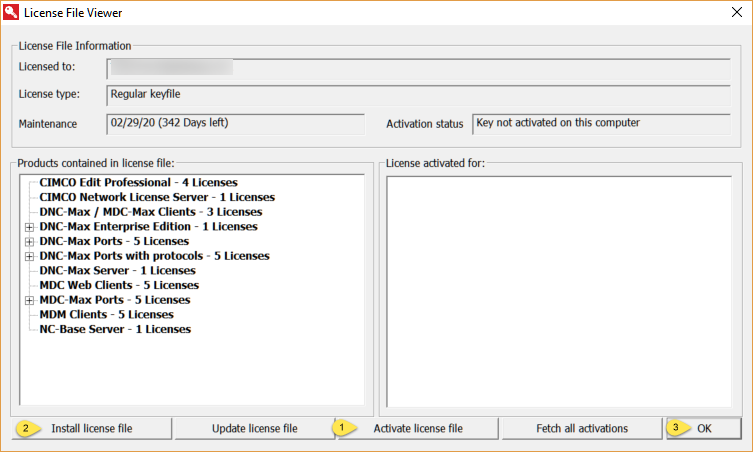Select MDC-Max Ports - 5 Licenses row
This screenshot has height=452, width=753.
(115, 300)
